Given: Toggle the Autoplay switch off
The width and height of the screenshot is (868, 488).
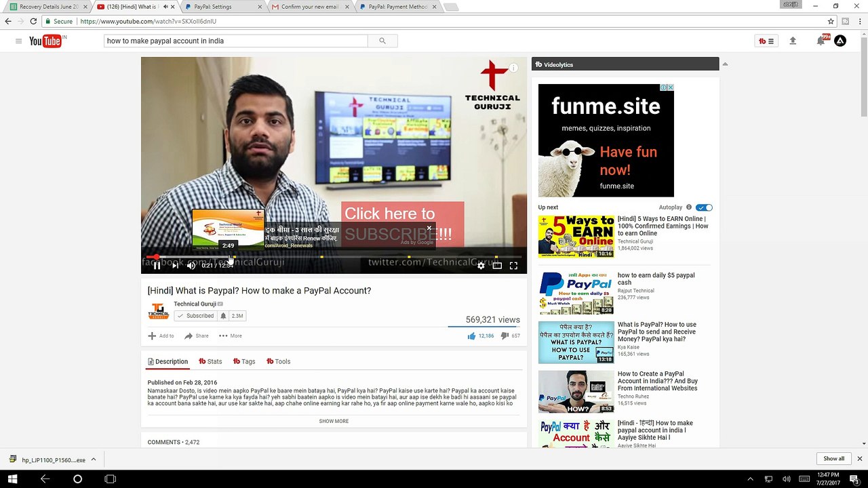Looking at the screenshot, I should coord(705,207).
